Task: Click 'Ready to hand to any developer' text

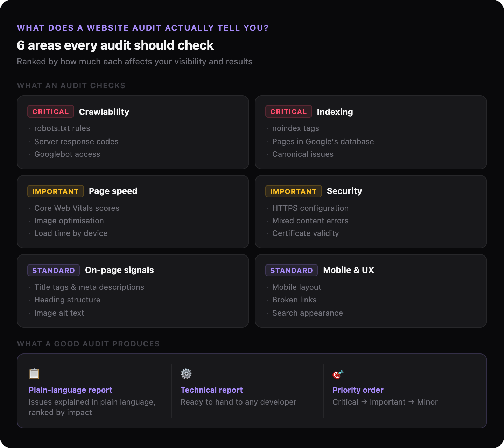Action: tap(238, 402)
